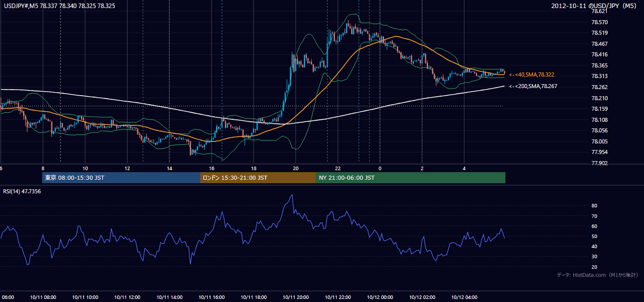644x302 pixels.
Task: Click RSI scale value 80
Action: click(595, 206)
